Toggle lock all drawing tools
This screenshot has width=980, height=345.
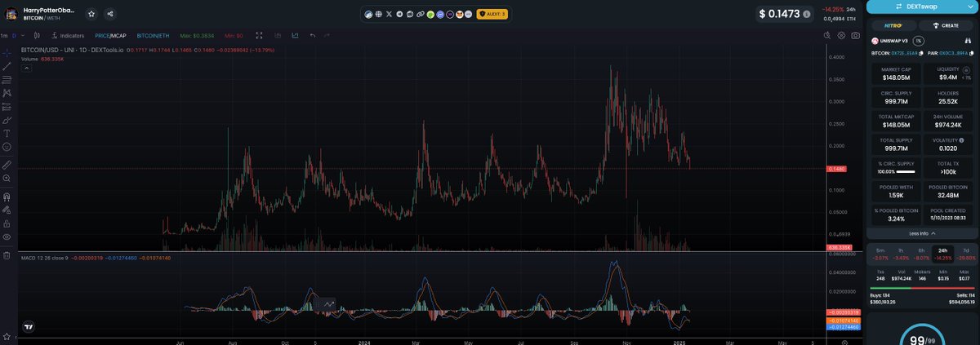point(7,223)
